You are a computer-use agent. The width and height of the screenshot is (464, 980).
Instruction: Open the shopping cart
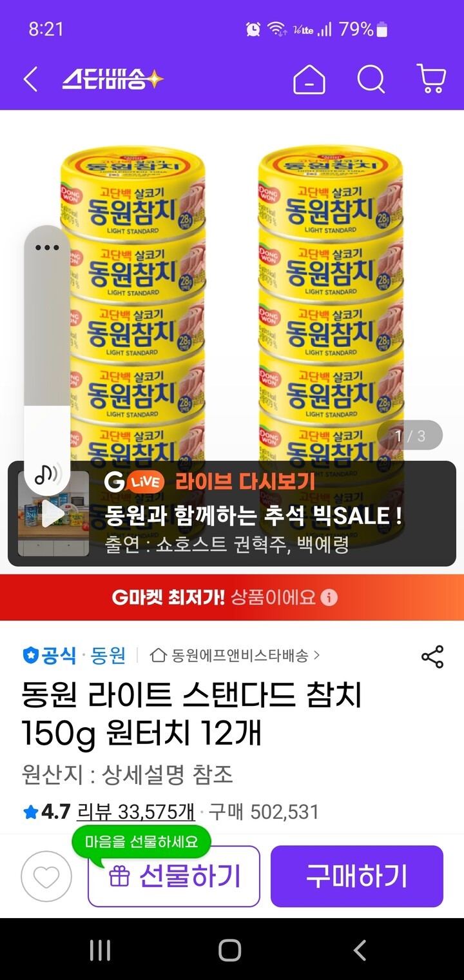point(432,79)
